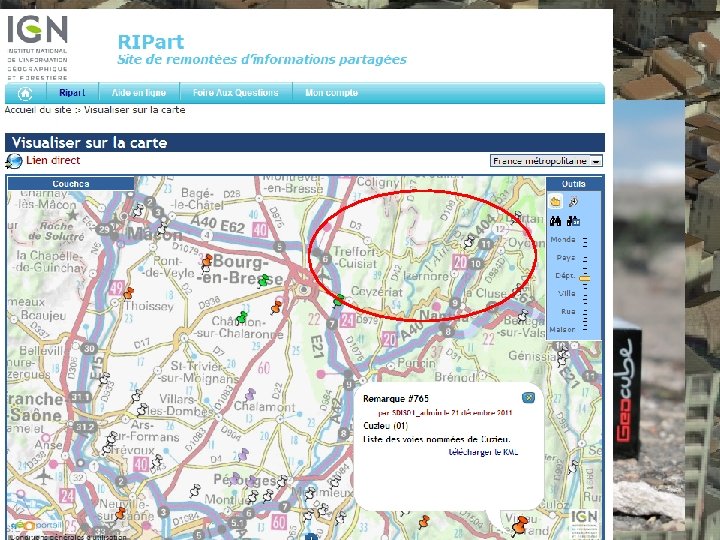Click the Cuzieu (01) text in popup

tap(385, 426)
